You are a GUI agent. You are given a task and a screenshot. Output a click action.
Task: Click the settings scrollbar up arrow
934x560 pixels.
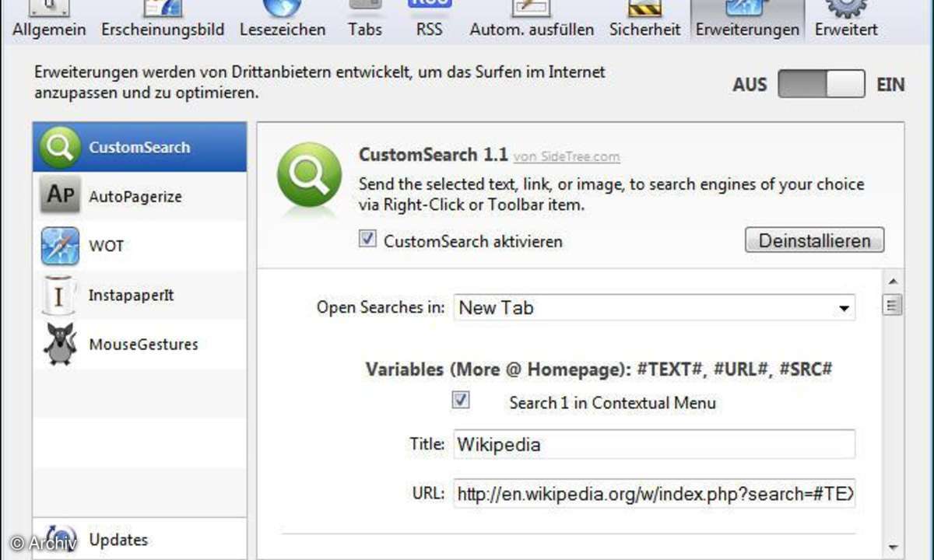click(893, 281)
